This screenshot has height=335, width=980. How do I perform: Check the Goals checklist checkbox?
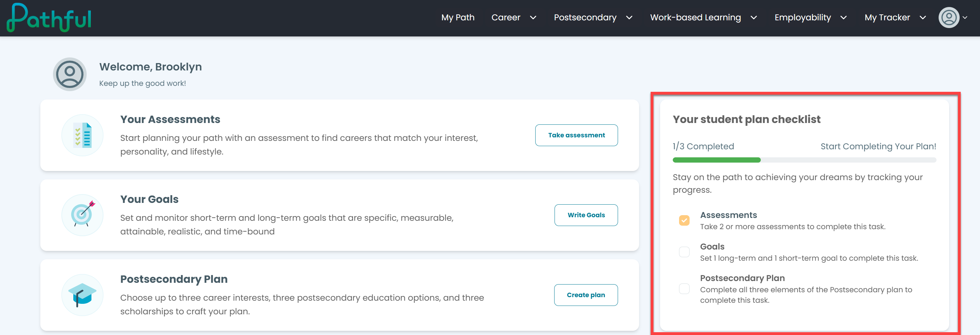tap(684, 252)
